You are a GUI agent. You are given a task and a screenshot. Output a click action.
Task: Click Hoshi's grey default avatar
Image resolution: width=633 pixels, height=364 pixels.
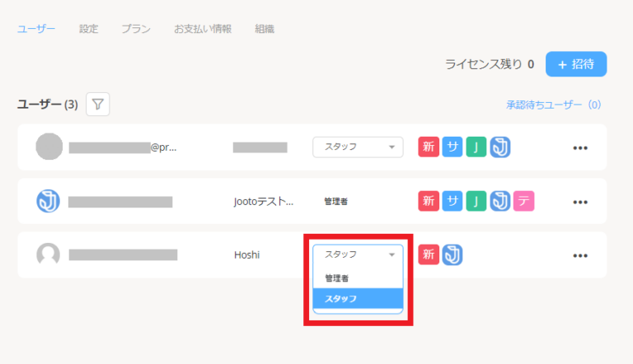[49, 254]
